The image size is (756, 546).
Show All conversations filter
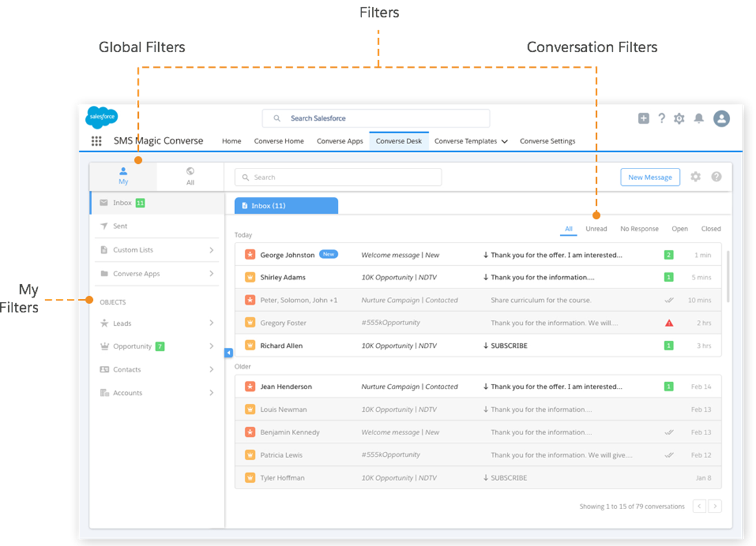tap(569, 229)
